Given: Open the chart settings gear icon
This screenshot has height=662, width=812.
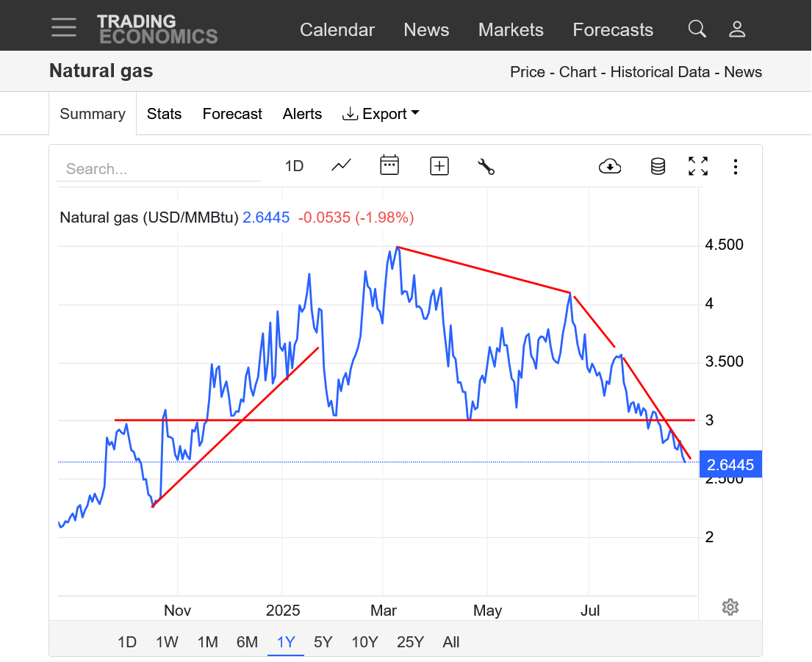Looking at the screenshot, I should tap(730, 607).
